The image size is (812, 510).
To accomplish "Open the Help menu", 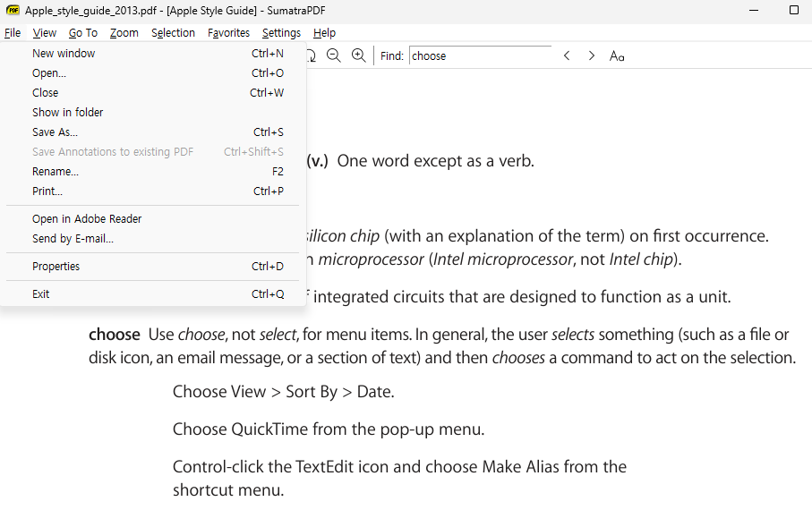I will pos(324,32).
